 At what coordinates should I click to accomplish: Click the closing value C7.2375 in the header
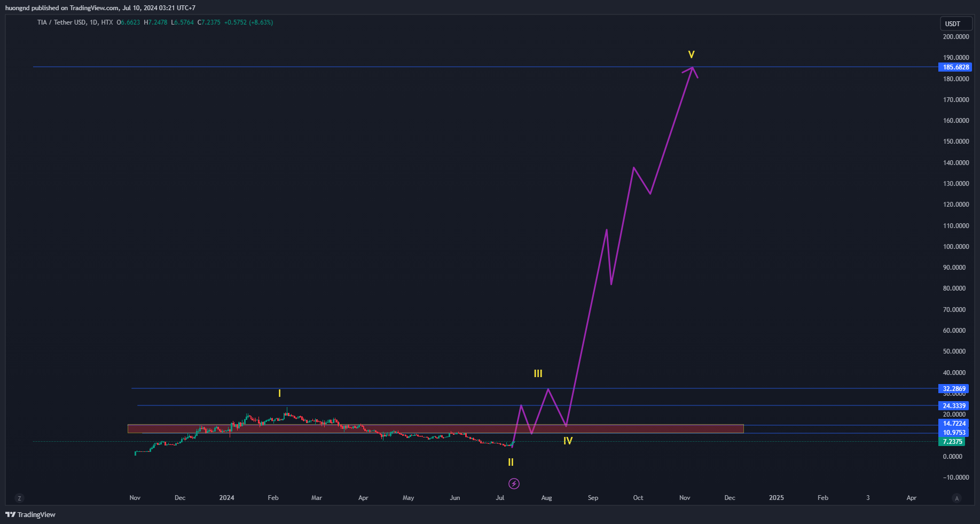click(209, 22)
